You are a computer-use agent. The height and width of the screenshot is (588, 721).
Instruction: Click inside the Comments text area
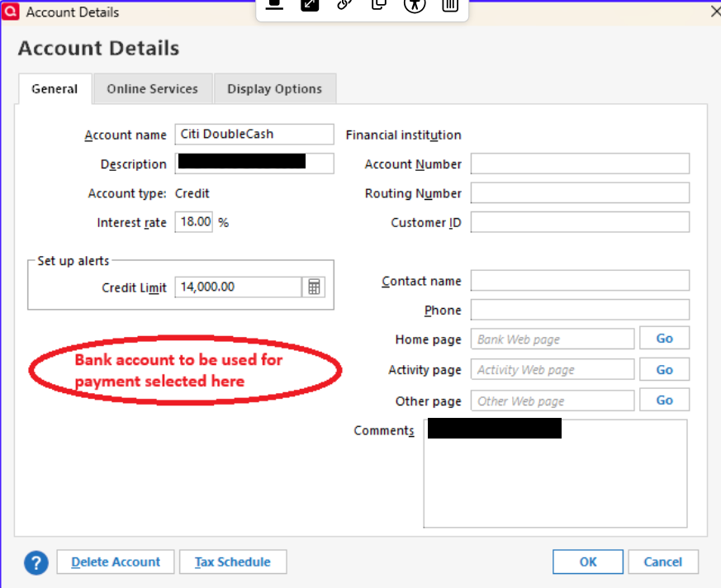pos(556,473)
